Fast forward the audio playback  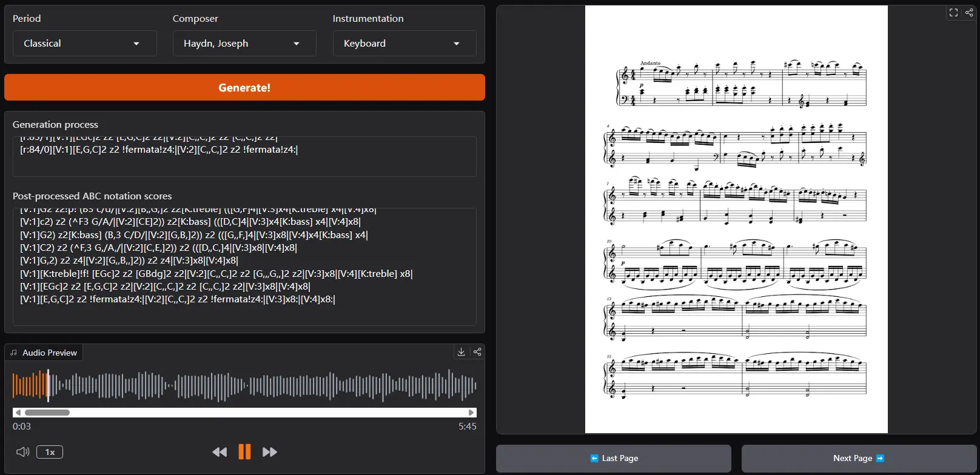coord(270,452)
